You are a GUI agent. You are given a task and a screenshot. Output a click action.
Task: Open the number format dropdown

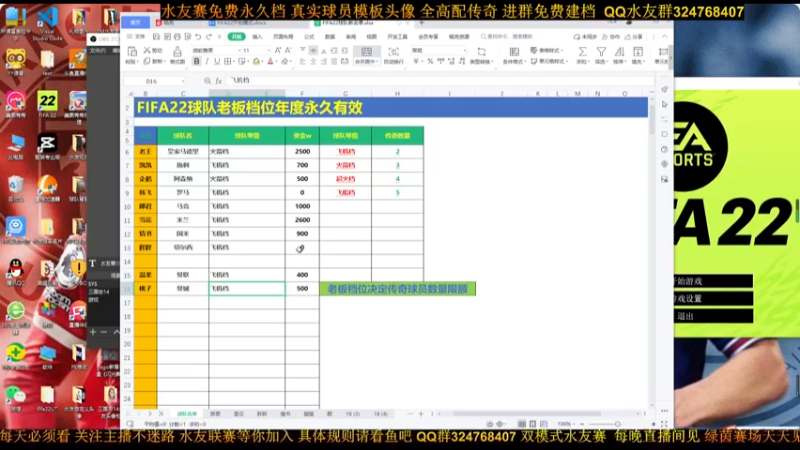[464, 51]
